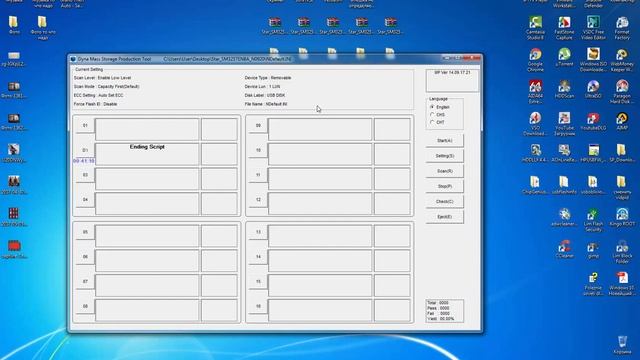Click Exit(E) to close tool
This screenshot has width=640, height=360.
pyautogui.click(x=444, y=217)
